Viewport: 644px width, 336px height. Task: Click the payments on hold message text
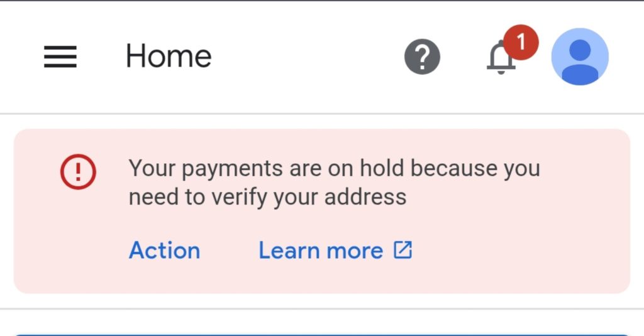[x=334, y=169]
